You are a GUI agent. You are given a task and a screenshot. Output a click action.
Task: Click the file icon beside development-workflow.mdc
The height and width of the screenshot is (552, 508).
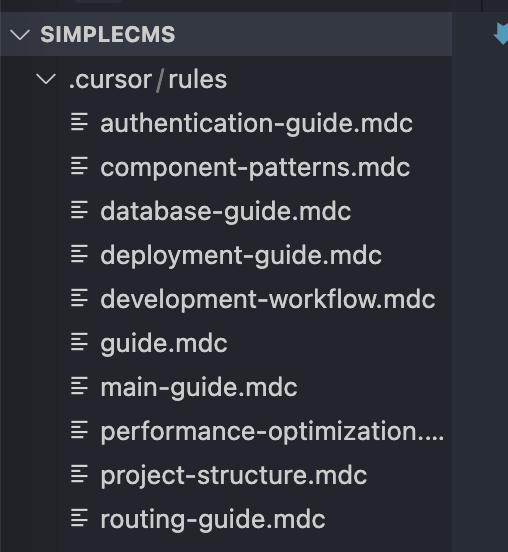(x=79, y=298)
